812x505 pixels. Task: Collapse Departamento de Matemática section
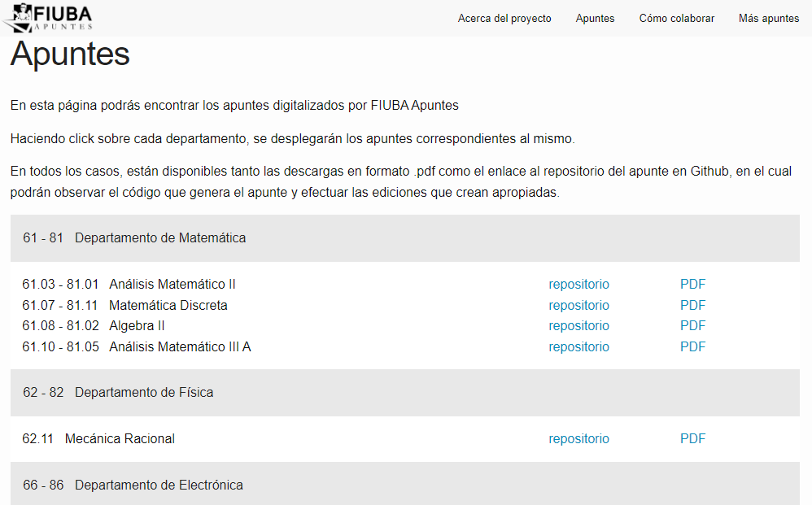pos(405,238)
